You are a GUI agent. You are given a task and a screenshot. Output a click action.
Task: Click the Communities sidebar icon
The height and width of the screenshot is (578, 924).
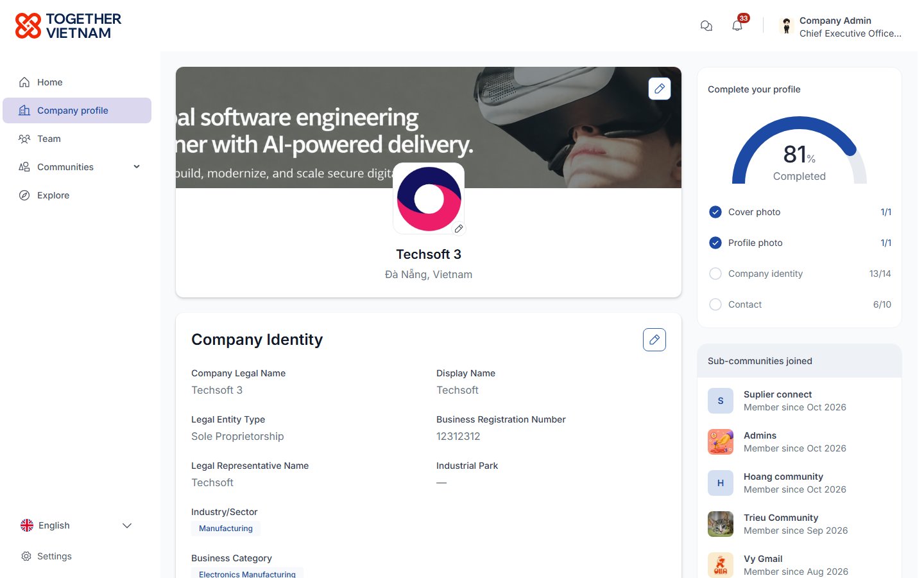point(24,167)
